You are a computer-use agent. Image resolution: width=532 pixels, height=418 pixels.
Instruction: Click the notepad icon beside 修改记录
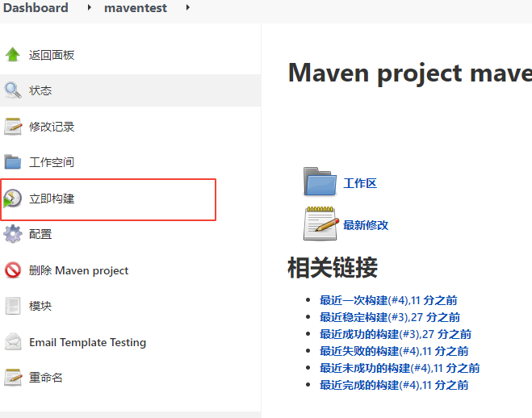point(13,127)
